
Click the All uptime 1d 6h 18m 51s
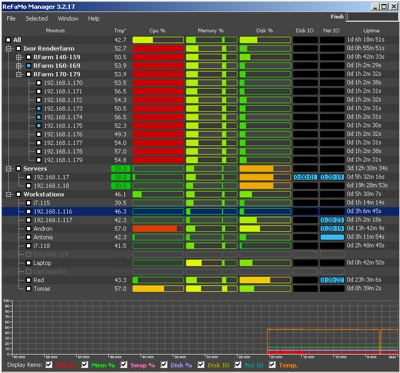[x=366, y=40]
